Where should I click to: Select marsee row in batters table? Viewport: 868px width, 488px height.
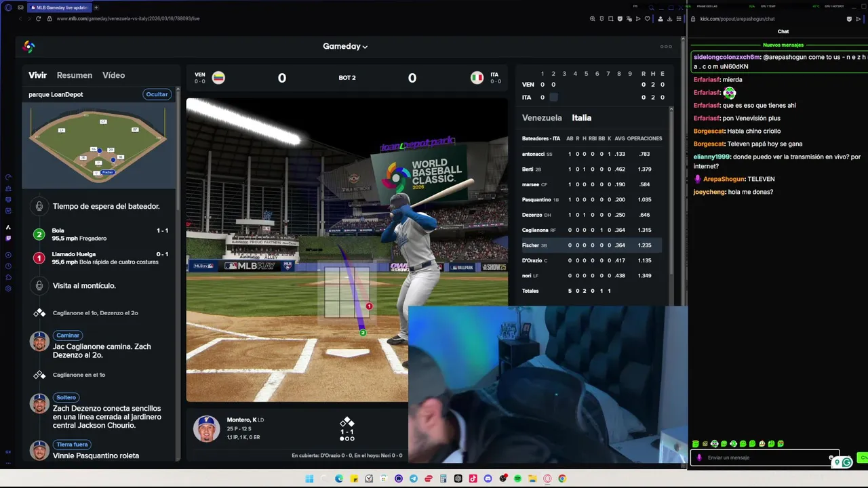591,184
